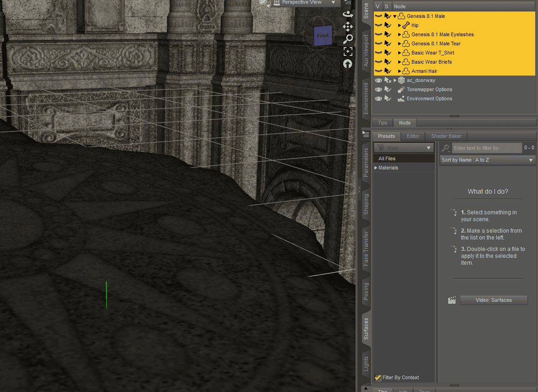The image size is (538, 392).
Task: Click the Tonemapper Options node icon
Action: (x=401, y=89)
